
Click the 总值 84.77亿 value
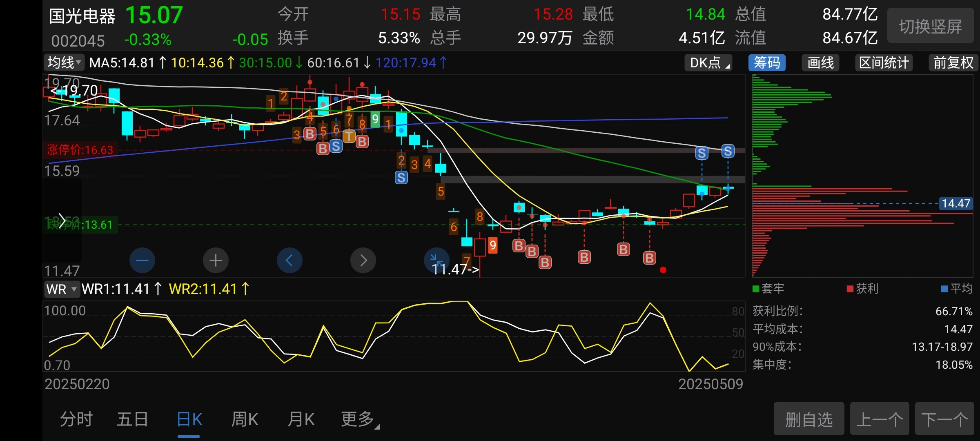coord(850,14)
